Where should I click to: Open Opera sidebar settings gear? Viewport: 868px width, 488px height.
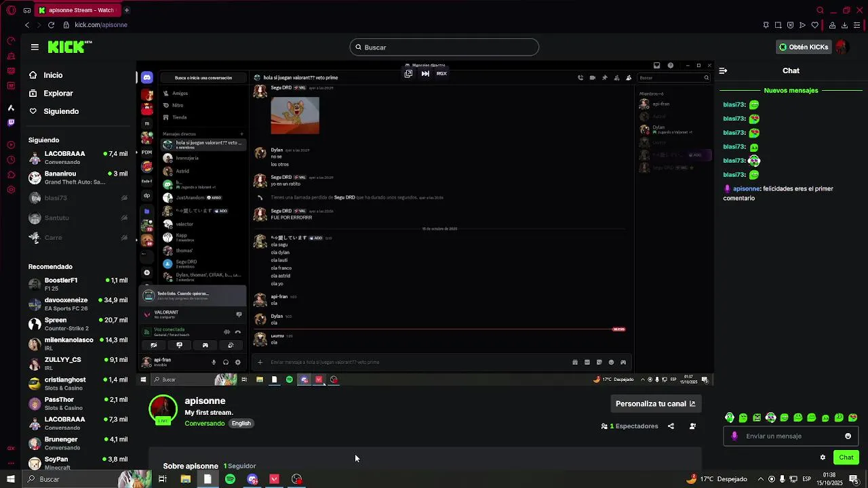point(11,190)
